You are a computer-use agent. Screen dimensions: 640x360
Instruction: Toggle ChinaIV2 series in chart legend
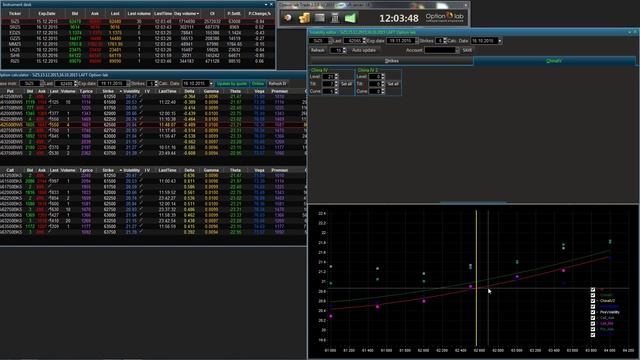pyautogui.click(x=593, y=301)
